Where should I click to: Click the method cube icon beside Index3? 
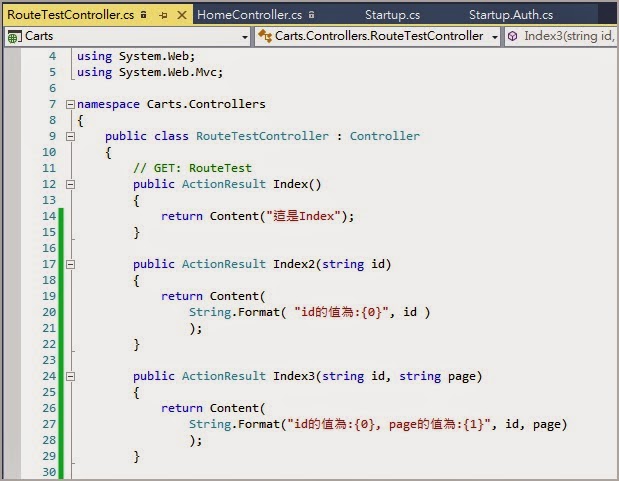click(513, 36)
